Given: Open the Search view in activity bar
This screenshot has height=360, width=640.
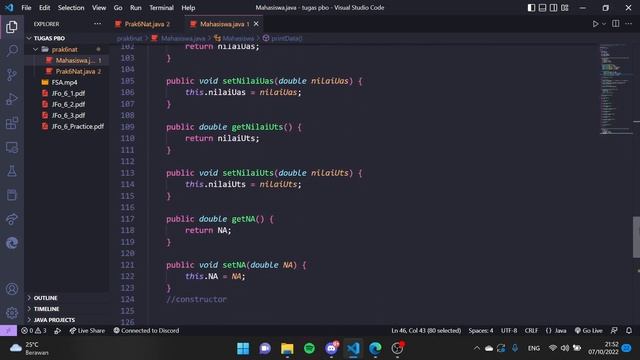Looking at the screenshot, I should coord(12,51).
